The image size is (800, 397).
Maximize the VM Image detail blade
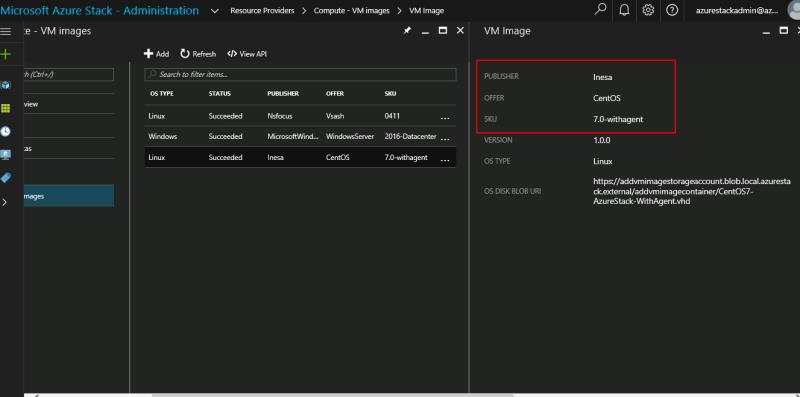pos(784,31)
